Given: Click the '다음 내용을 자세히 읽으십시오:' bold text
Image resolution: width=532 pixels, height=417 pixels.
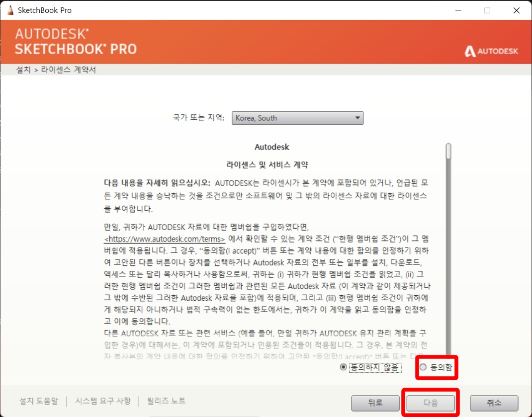Looking at the screenshot, I should point(157,183).
